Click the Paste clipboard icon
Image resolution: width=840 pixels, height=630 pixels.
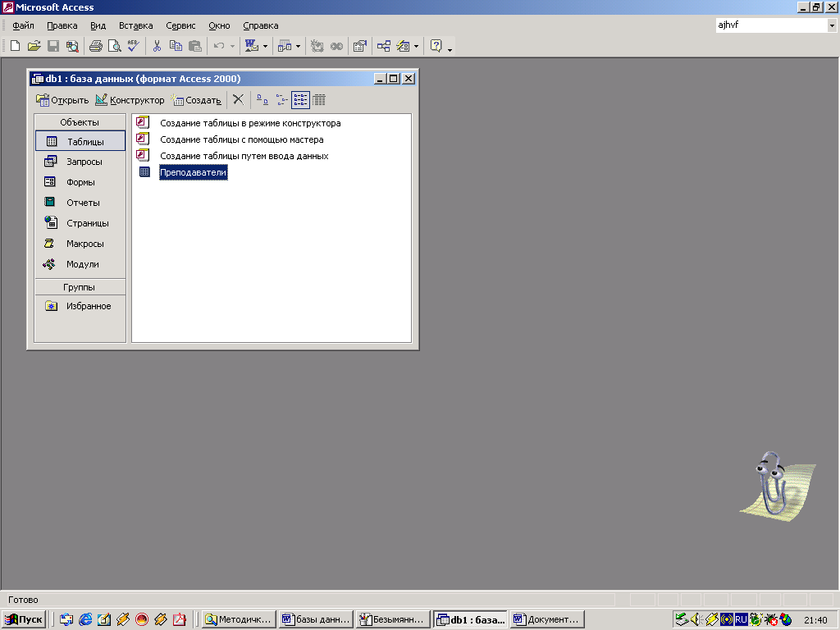195,46
